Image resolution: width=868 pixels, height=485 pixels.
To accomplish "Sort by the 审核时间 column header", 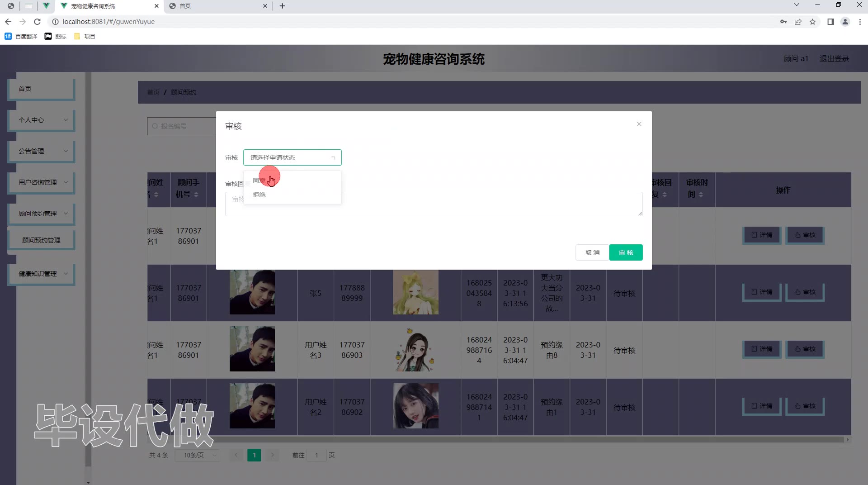I will pos(697,189).
